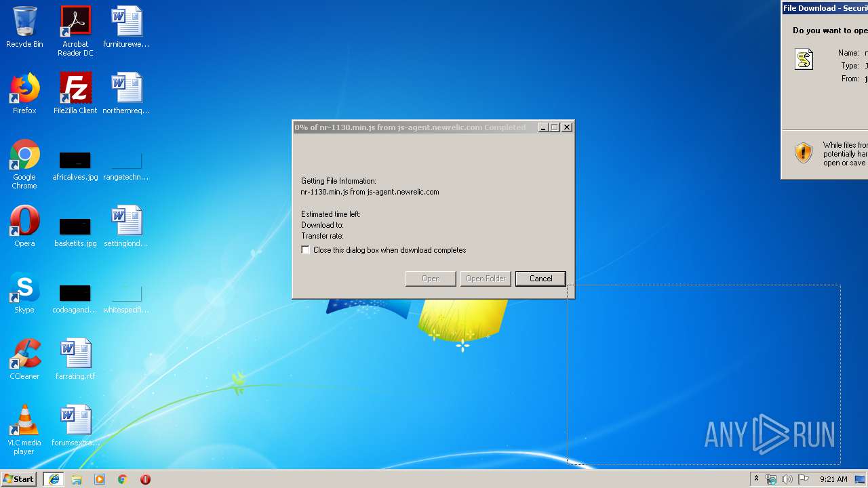
Task: Select the furniturewe... Word document icon
Action: click(x=126, y=27)
